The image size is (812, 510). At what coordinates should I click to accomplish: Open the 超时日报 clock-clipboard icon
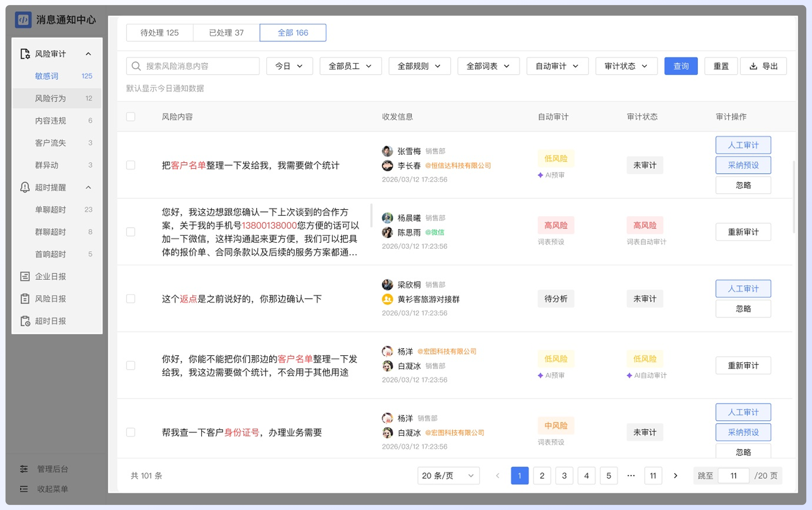click(25, 321)
